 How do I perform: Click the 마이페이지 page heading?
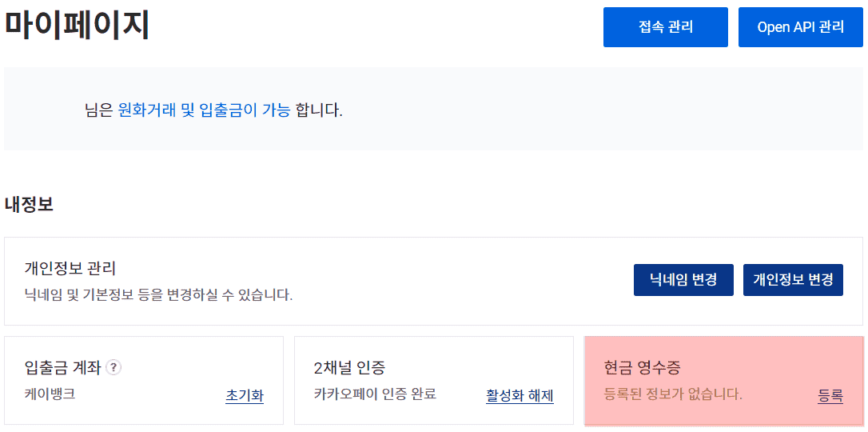(78, 26)
